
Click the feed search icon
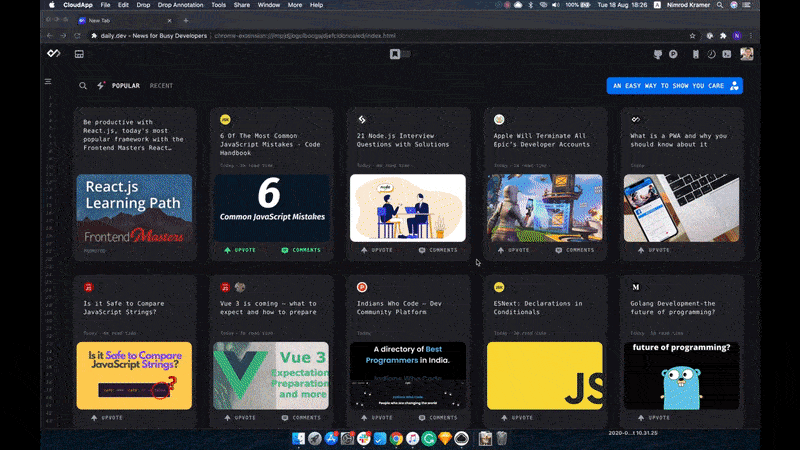[x=83, y=86]
